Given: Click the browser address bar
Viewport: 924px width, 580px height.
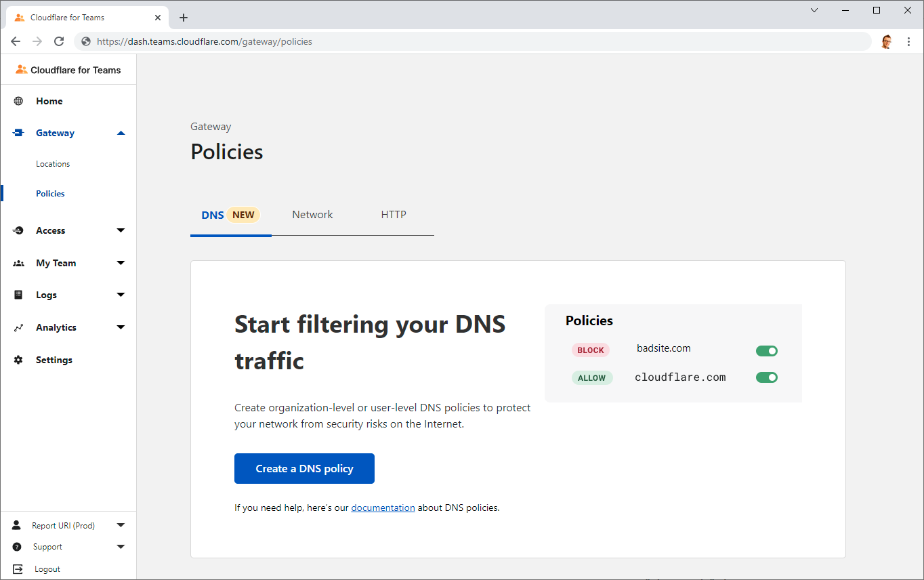Looking at the screenshot, I should pyautogui.click(x=474, y=41).
